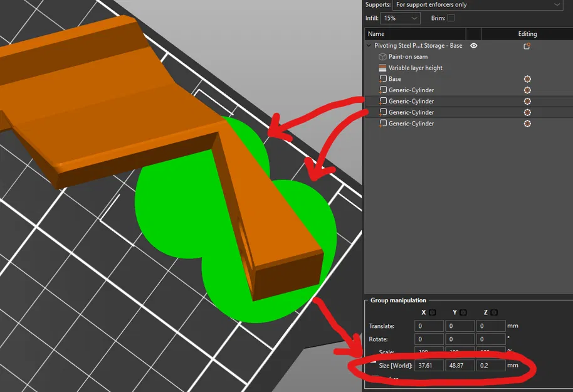Click the Size X field showing 37.61
573x392 pixels.
click(429, 365)
